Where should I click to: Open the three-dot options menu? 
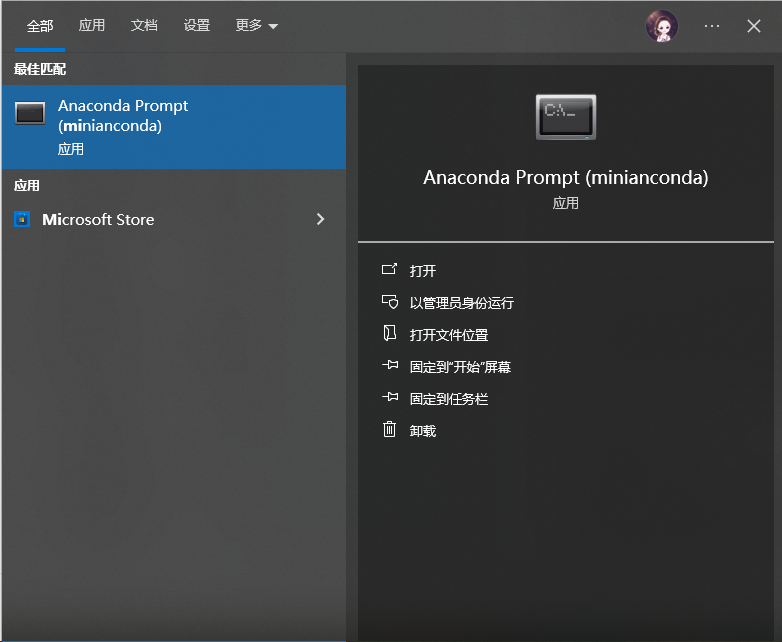click(x=712, y=26)
